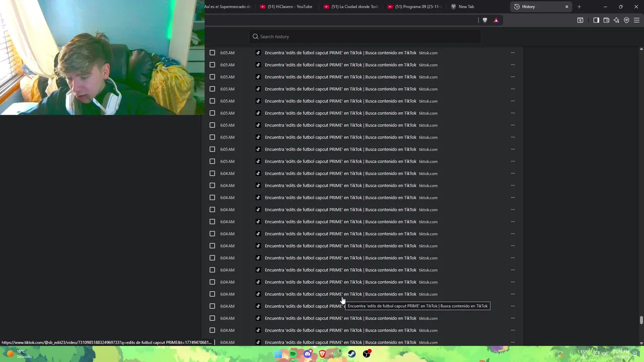Open a new tab with plus button
The height and width of the screenshot is (362, 644).
pyautogui.click(x=579, y=7)
